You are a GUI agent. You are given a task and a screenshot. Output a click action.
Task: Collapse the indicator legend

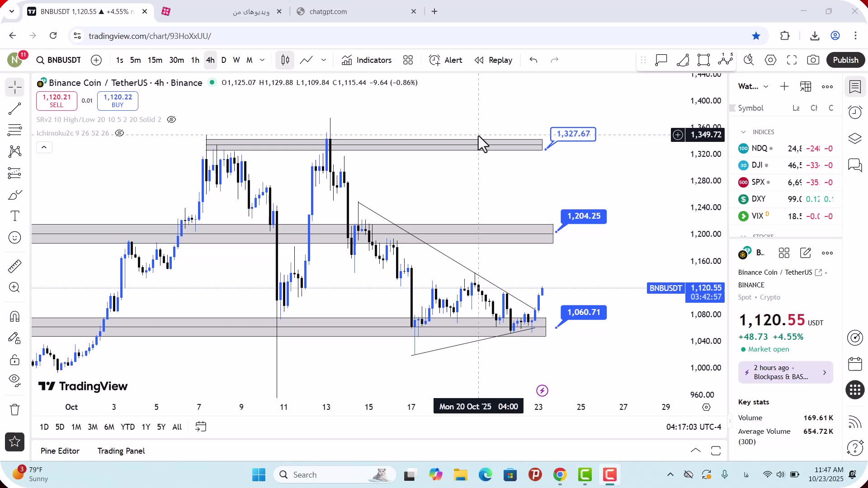(44, 147)
